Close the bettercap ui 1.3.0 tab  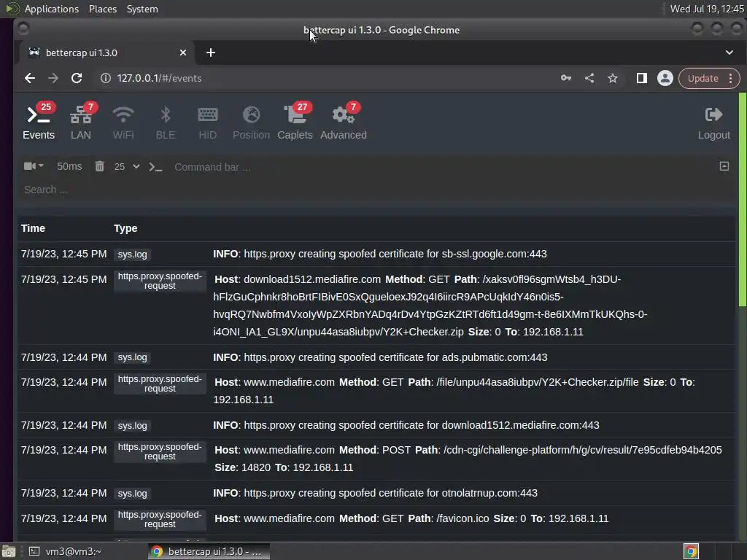(183, 52)
